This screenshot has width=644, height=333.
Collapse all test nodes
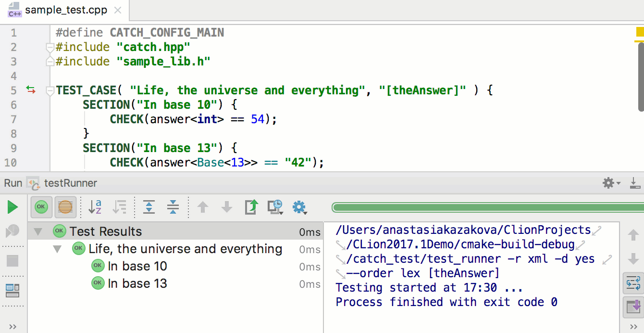coord(173,207)
